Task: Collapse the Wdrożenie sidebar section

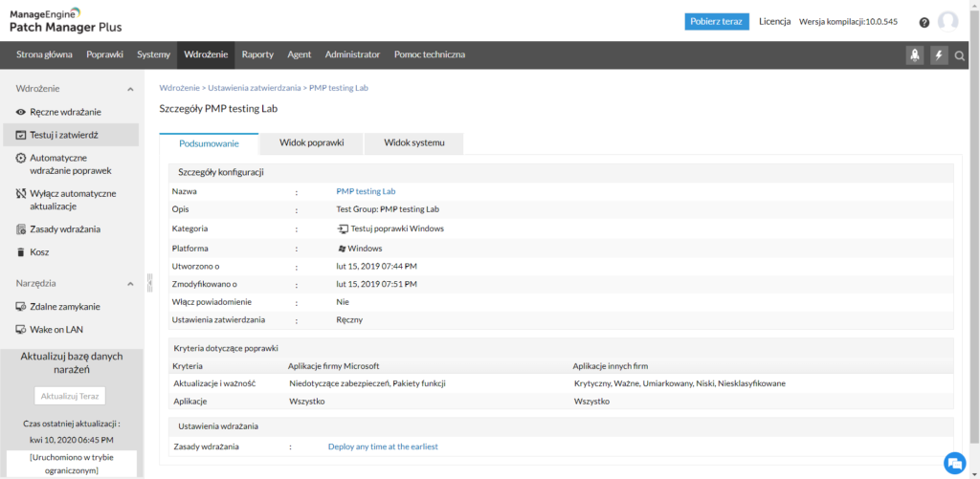Action: coord(130,89)
